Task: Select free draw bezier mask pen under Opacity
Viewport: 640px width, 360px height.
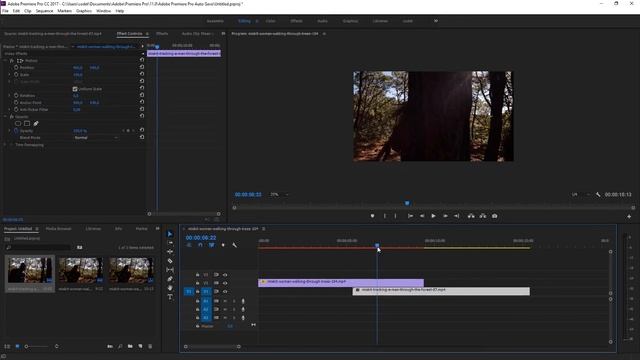Action: click(x=36, y=123)
